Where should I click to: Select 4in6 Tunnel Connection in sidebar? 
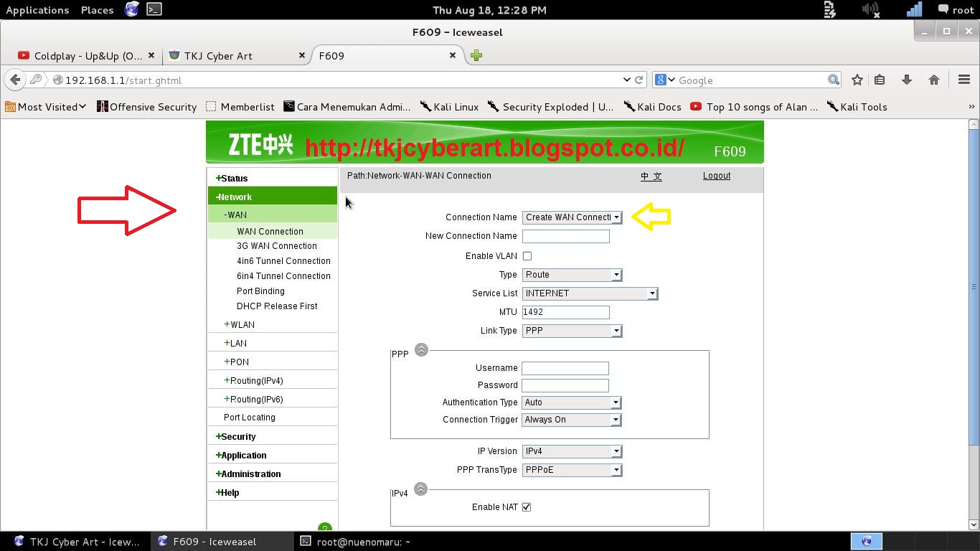(283, 260)
